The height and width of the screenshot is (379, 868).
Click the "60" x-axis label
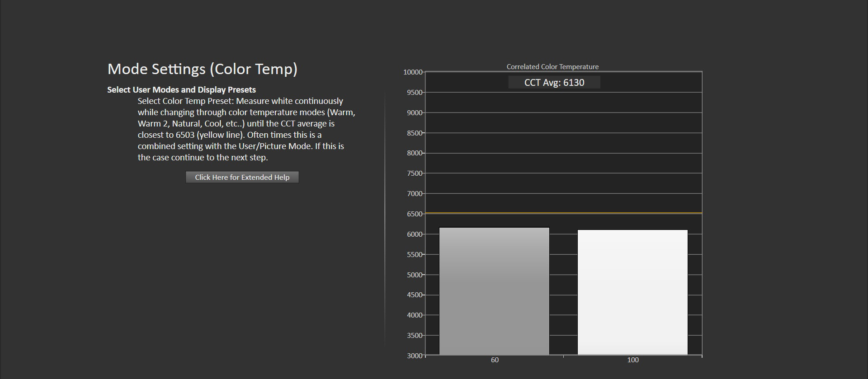pos(495,360)
